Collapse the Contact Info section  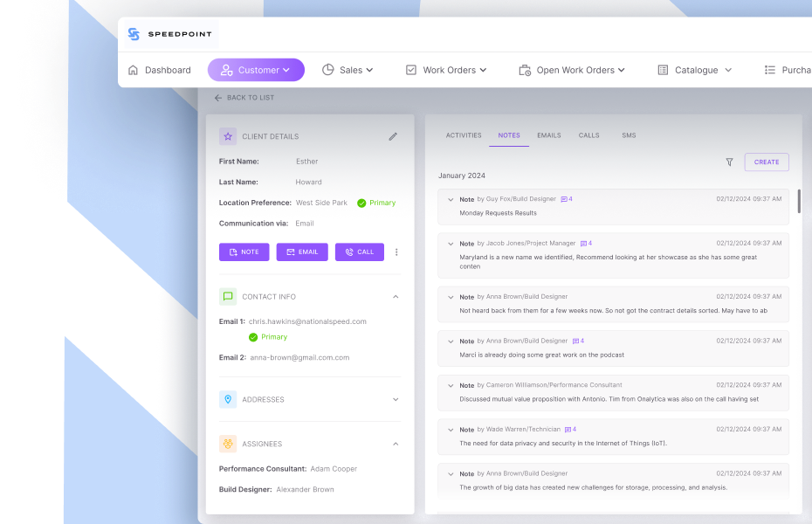396,297
